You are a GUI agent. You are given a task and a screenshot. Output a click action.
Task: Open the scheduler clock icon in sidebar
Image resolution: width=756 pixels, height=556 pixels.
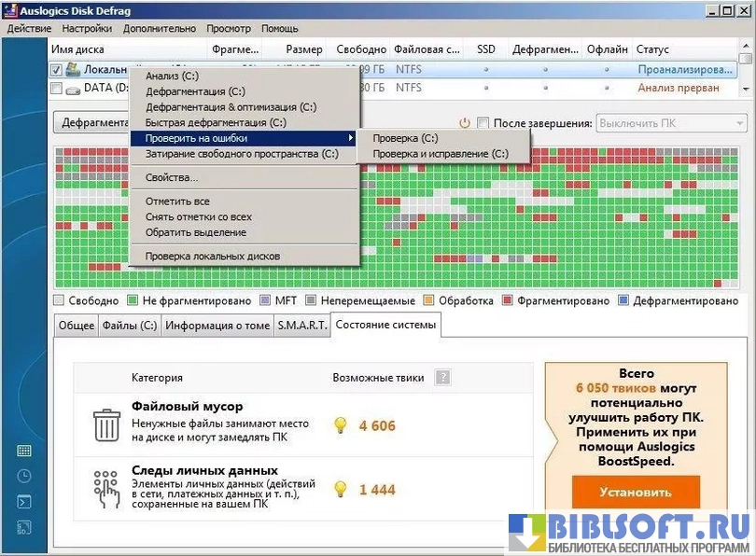(24, 476)
